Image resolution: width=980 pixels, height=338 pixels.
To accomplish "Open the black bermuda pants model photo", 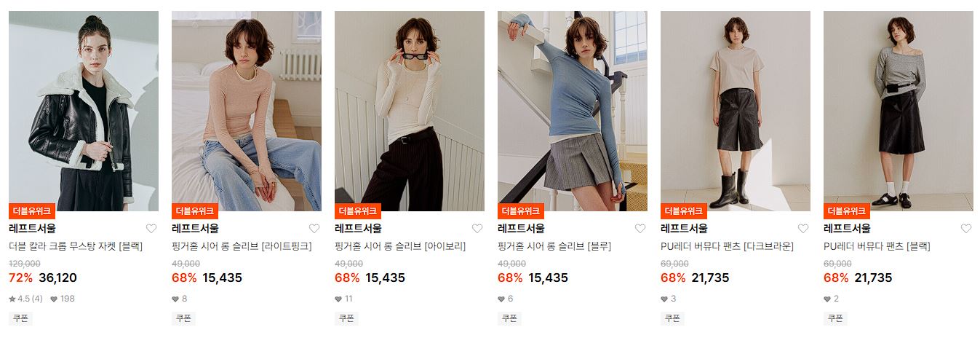I will pyautogui.click(x=898, y=111).
